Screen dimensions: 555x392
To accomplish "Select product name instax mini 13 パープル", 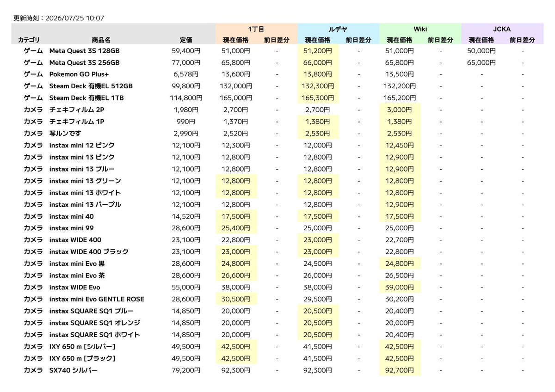I will point(85,204).
